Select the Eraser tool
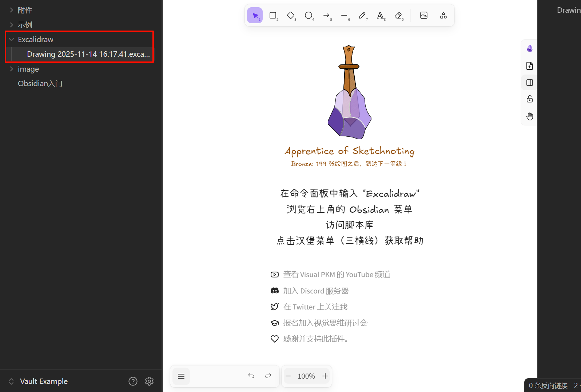This screenshot has width=581, height=392. coord(398,15)
